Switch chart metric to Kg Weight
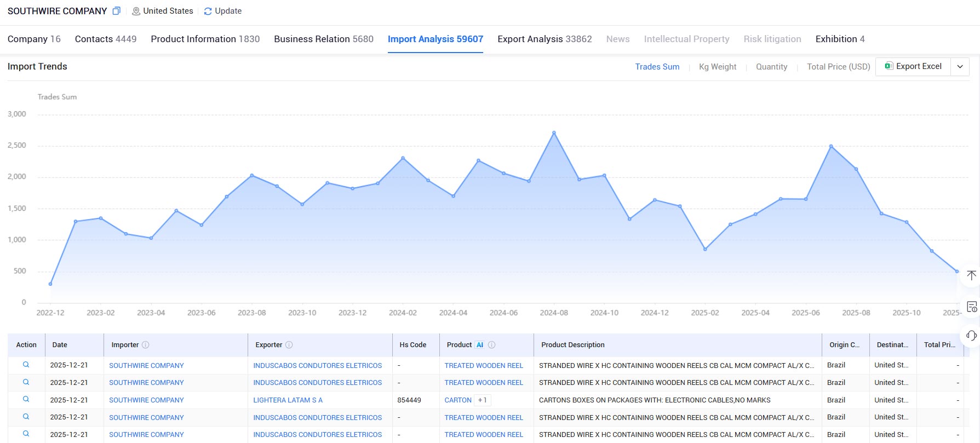This screenshot has height=443, width=980. (x=718, y=67)
